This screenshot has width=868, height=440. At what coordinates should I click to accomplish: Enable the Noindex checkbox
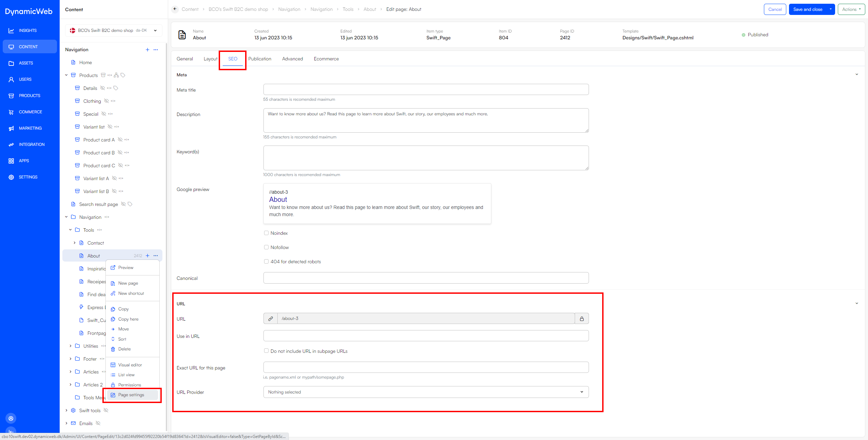266,233
